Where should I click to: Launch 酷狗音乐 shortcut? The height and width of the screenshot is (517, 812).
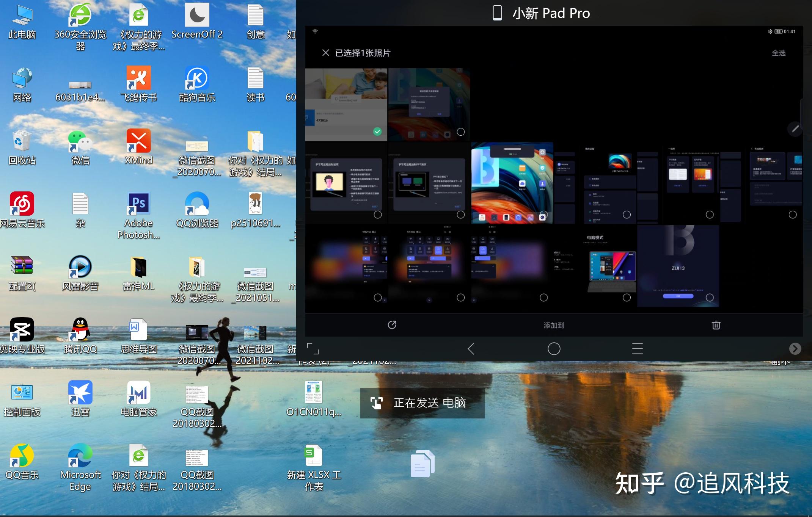(197, 84)
